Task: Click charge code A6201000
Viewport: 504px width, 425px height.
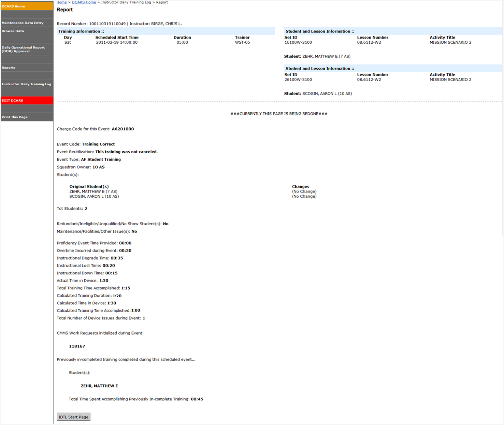Action: tap(123, 129)
